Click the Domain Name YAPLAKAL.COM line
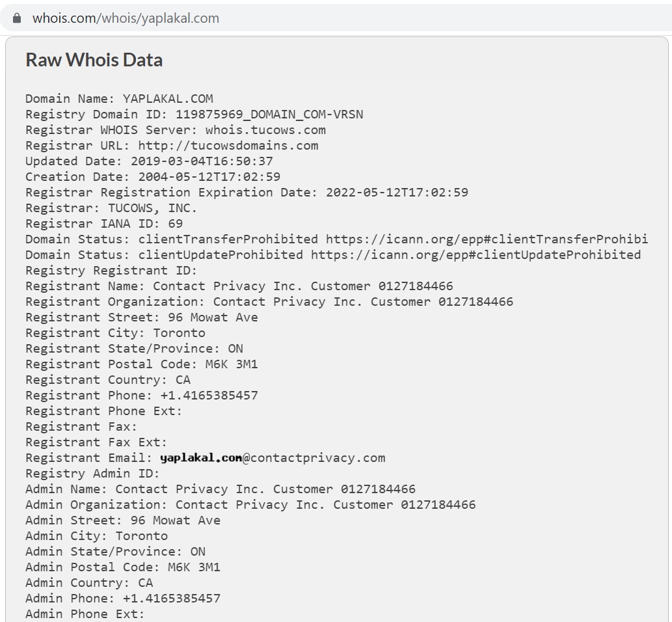The width and height of the screenshot is (672, 622). (119, 99)
